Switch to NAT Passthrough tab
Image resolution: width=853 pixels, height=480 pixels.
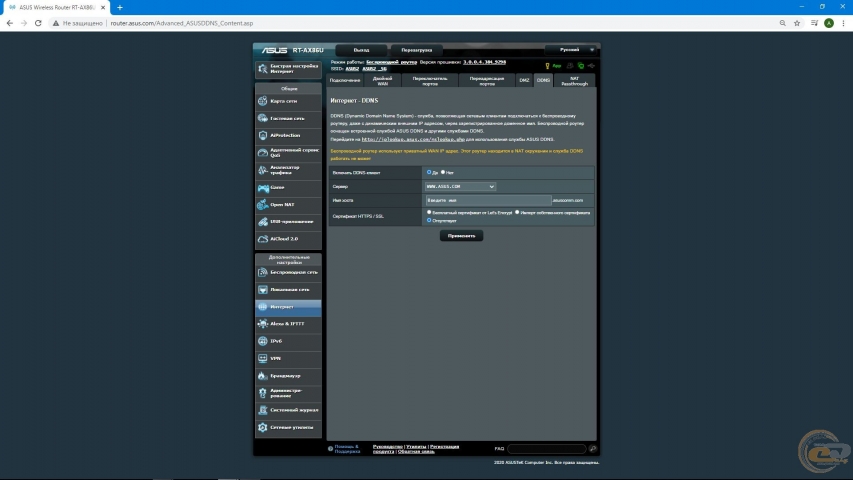(574, 81)
